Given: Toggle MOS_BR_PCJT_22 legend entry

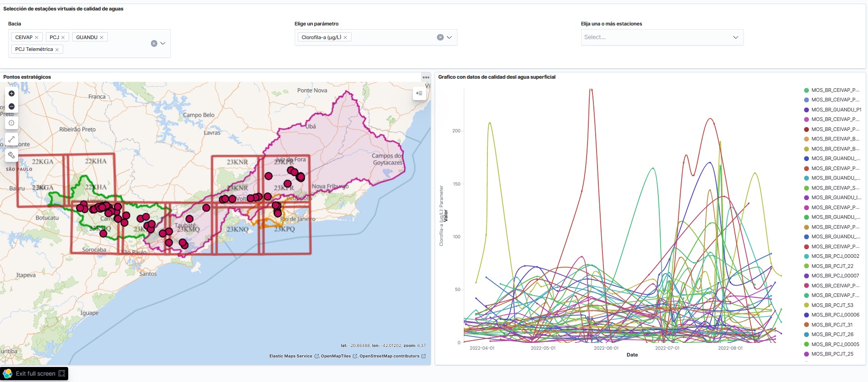Looking at the screenshot, I should tap(832, 266).
